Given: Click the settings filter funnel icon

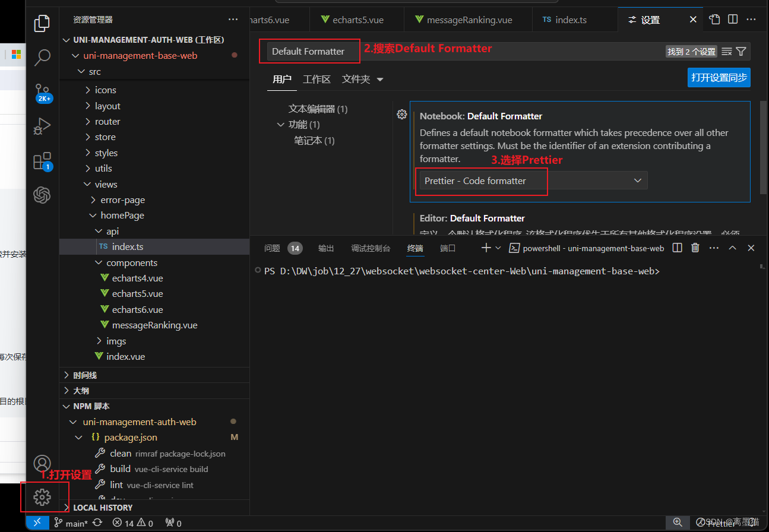Looking at the screenshot, I should pyautogui.click(x=741, y=52).
